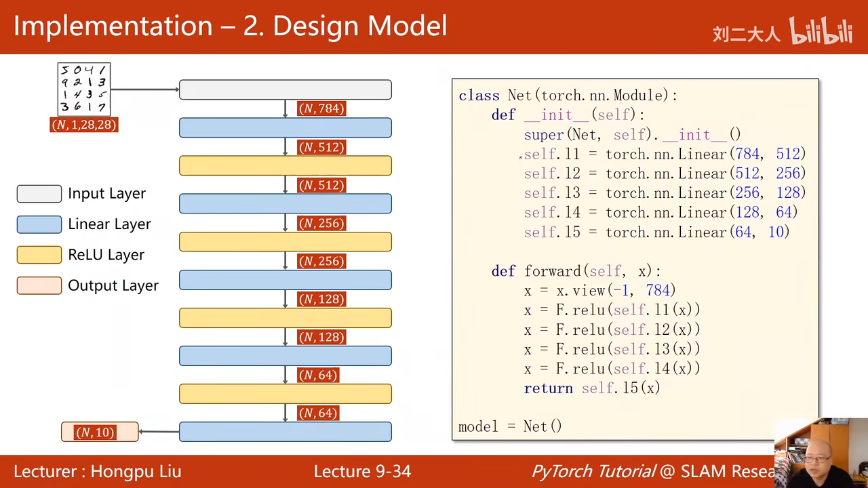
Task: Open the lecturer webcam thumbnail
Action: [x=821, y=452]
